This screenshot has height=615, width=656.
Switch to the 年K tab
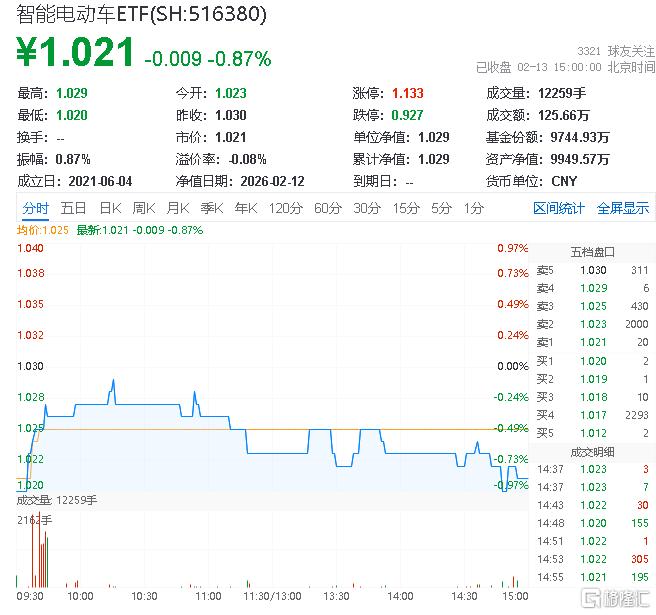246,208
